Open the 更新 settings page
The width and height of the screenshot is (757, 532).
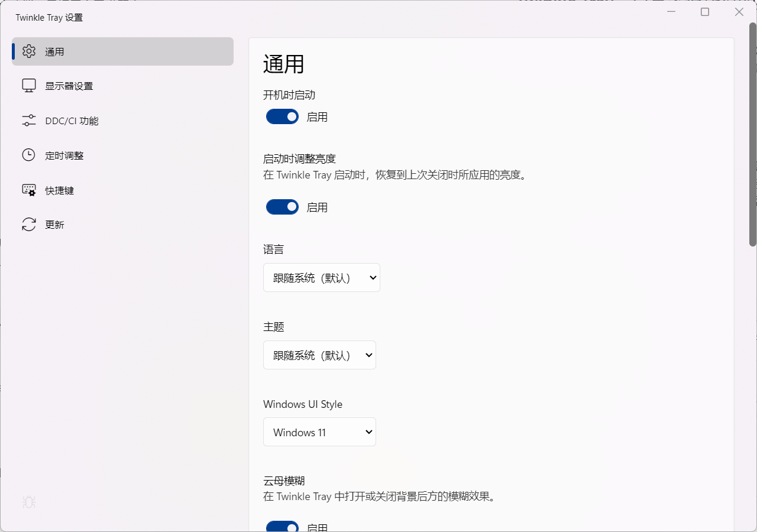coord(56,224)
